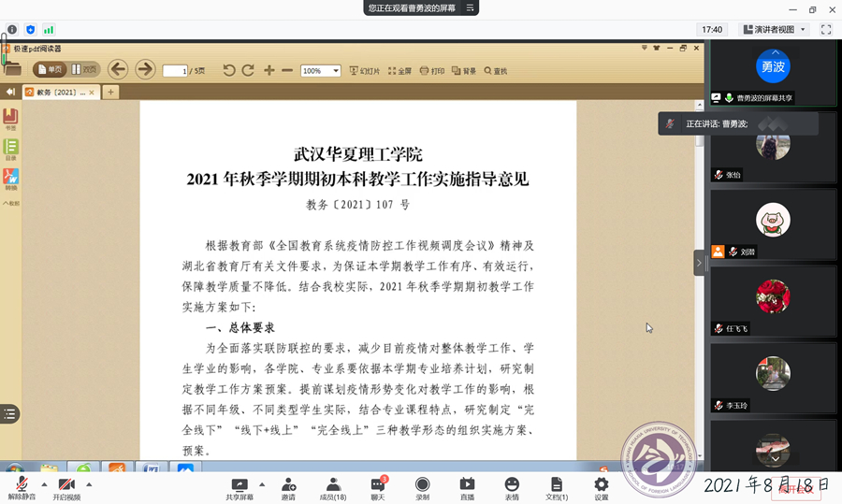Expand the 演讲者视图 view dropdown
Screen dimensions: 842x504
pyautogui.click(x=774, y=30)
